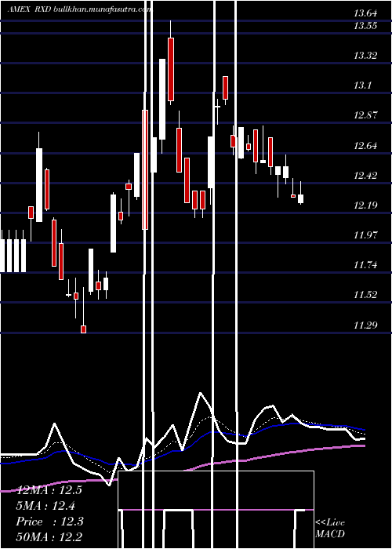Image resolution: width=392 pixels, height=549 pixels.
Task: Click the lowest red candlestick near 11.29
Action: click(84, 329)
